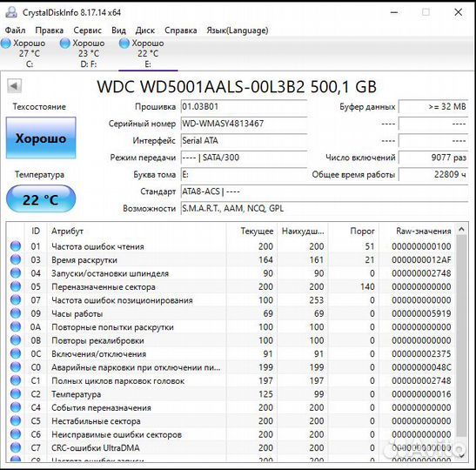The image size is (476, 470).
Task: Click the status orb for attribute C7 CRC-ошибки
Action: [x=16, y=447]
